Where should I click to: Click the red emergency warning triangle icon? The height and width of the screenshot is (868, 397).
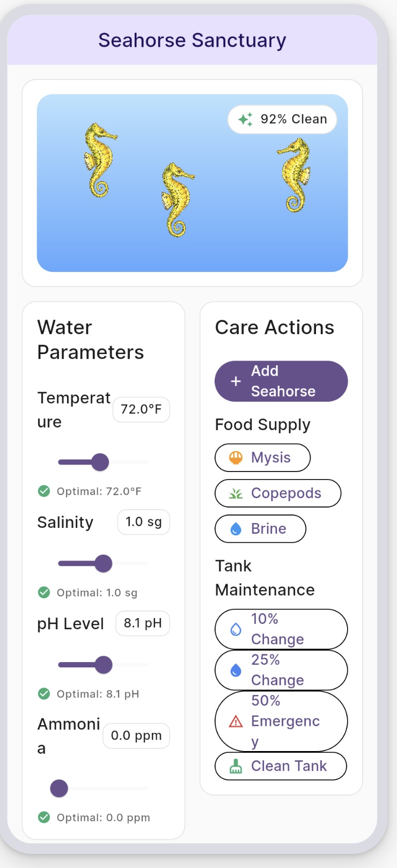236,722
